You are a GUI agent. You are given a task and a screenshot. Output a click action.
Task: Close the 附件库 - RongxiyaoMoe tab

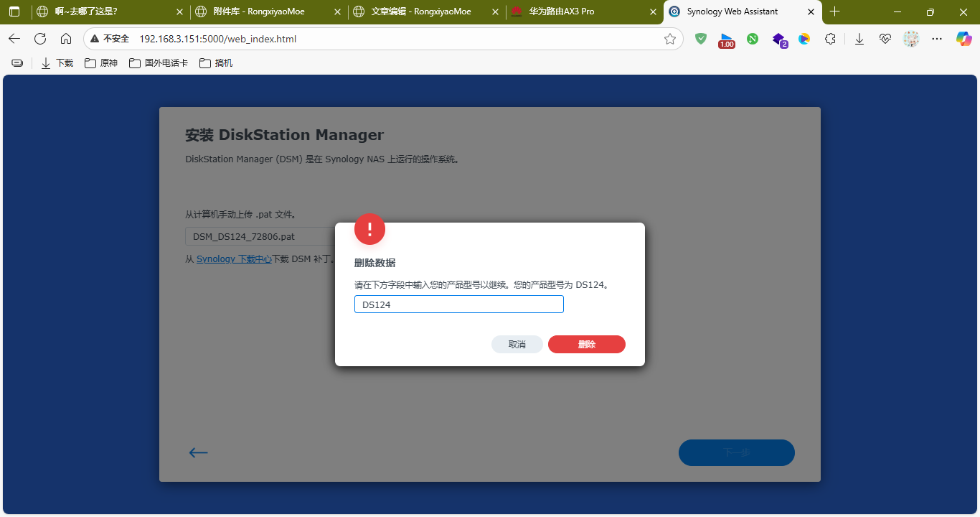336,11
